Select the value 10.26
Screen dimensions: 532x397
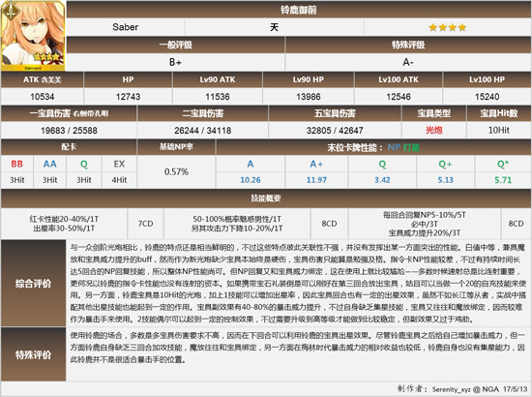click(x=251, y=180)
